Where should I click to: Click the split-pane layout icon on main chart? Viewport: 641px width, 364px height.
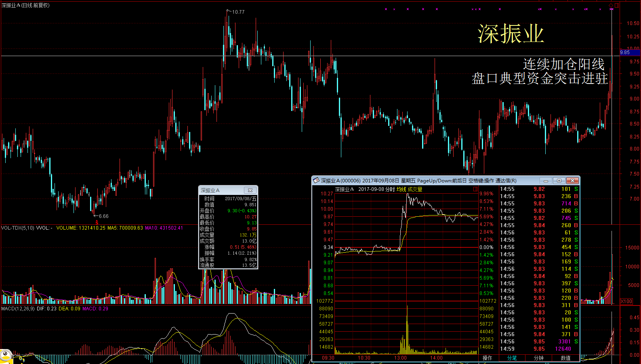617,5
